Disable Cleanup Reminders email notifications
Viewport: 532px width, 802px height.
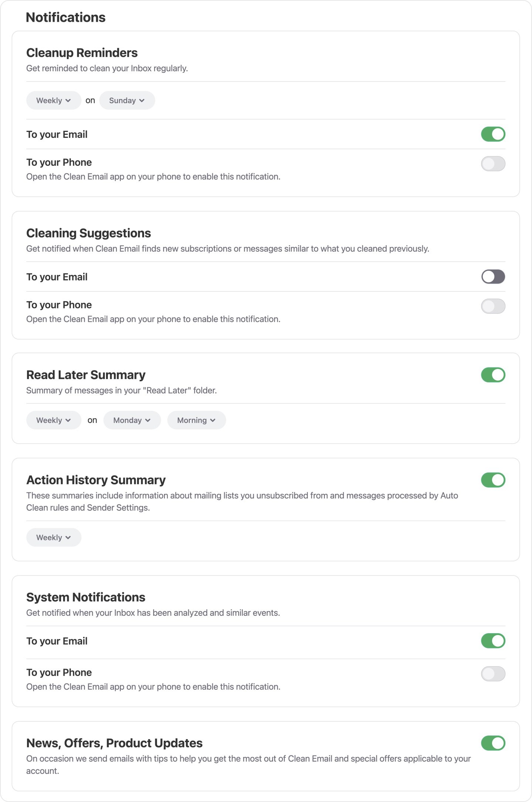pos(493,134)
